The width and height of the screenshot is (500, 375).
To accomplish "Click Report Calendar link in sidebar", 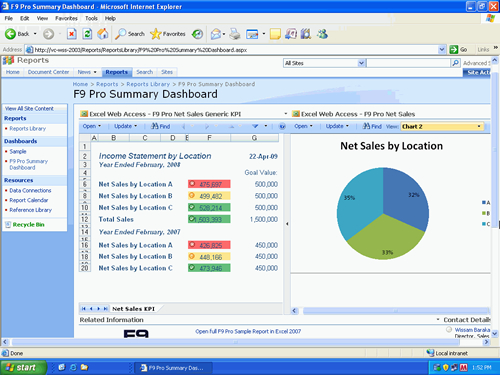I will pos(29,200).
